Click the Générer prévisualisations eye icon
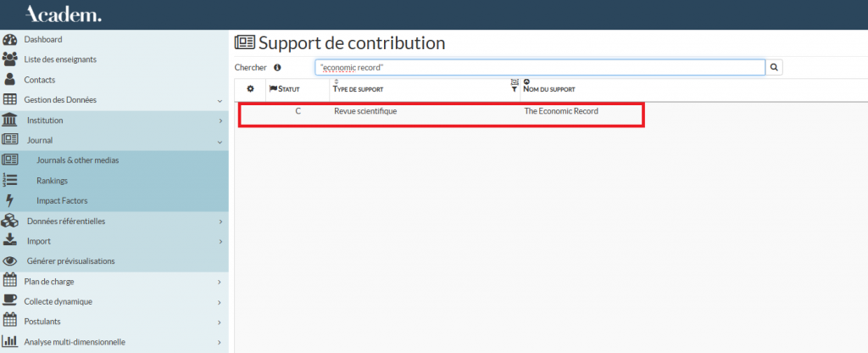The height and width of the screenshot is (353, 868). 10,261
